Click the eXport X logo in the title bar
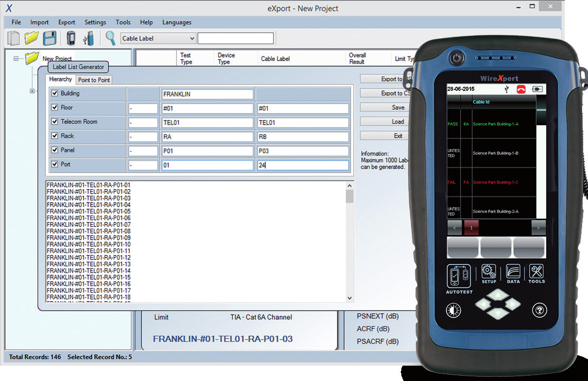The width and height of the screenshot is (588, 381). 9,8
